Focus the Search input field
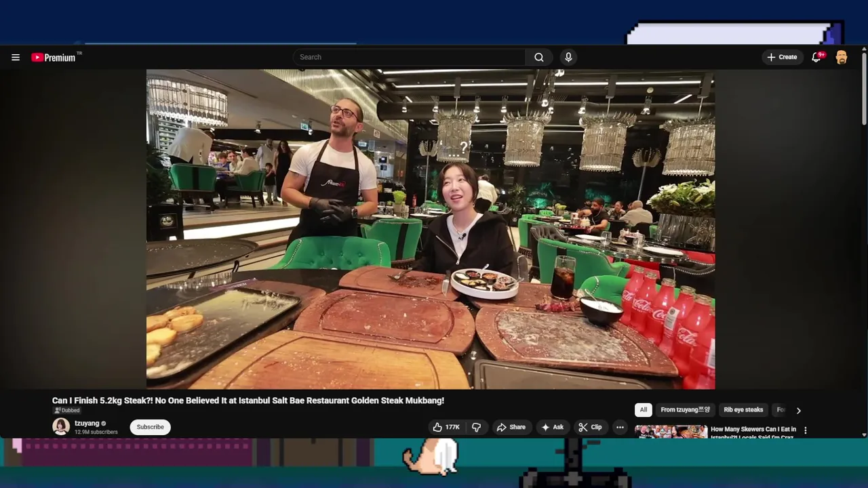 click(410, 58)
